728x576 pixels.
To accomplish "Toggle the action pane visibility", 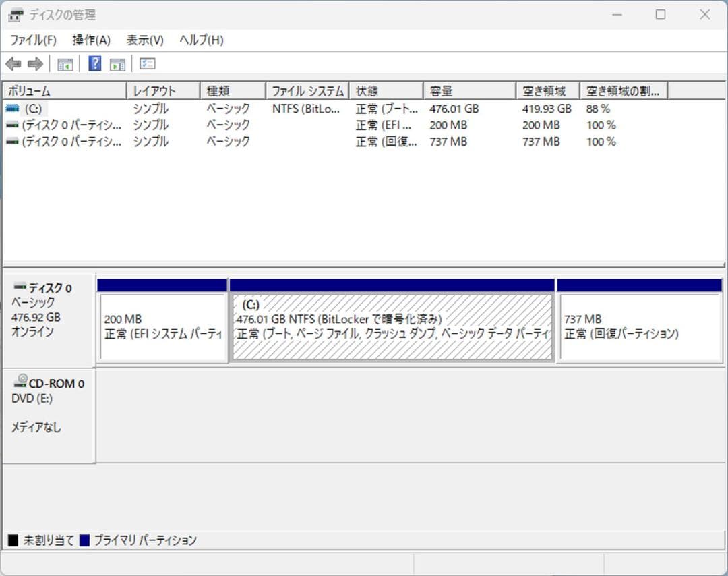I will pyautogui.click(x=117, y=63).
